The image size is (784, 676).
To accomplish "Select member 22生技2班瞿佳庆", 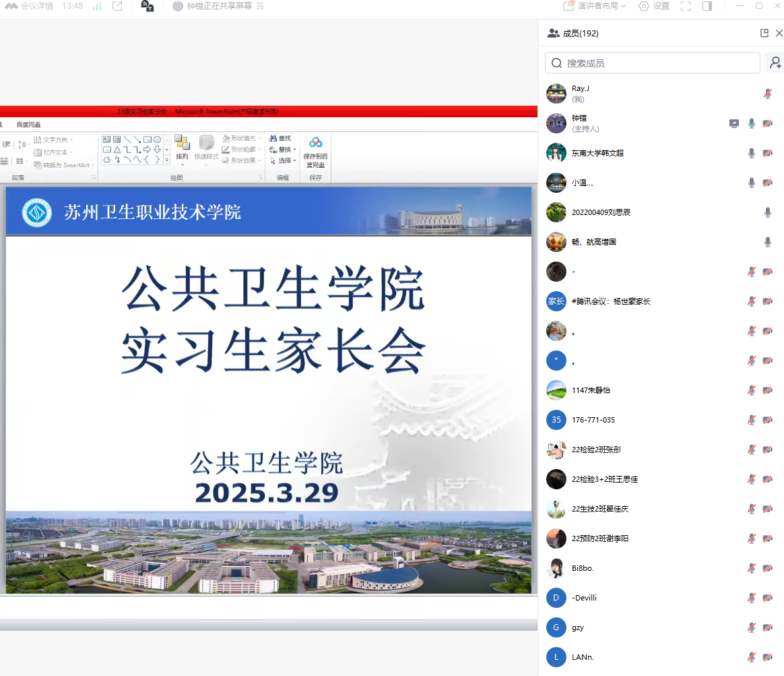I will point(661,509).
